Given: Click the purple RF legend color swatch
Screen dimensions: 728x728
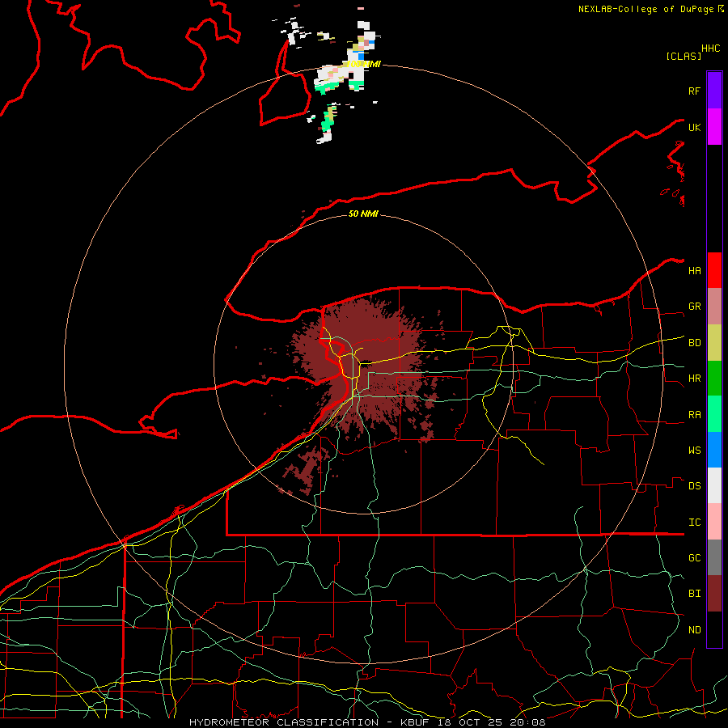Looking at the screenshot, I should coord(714,91).
